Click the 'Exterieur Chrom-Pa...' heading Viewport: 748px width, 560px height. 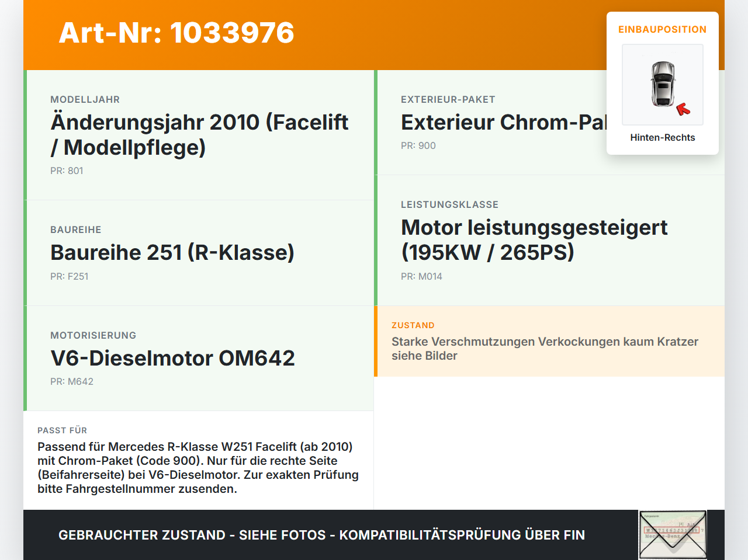pos(504,122)
